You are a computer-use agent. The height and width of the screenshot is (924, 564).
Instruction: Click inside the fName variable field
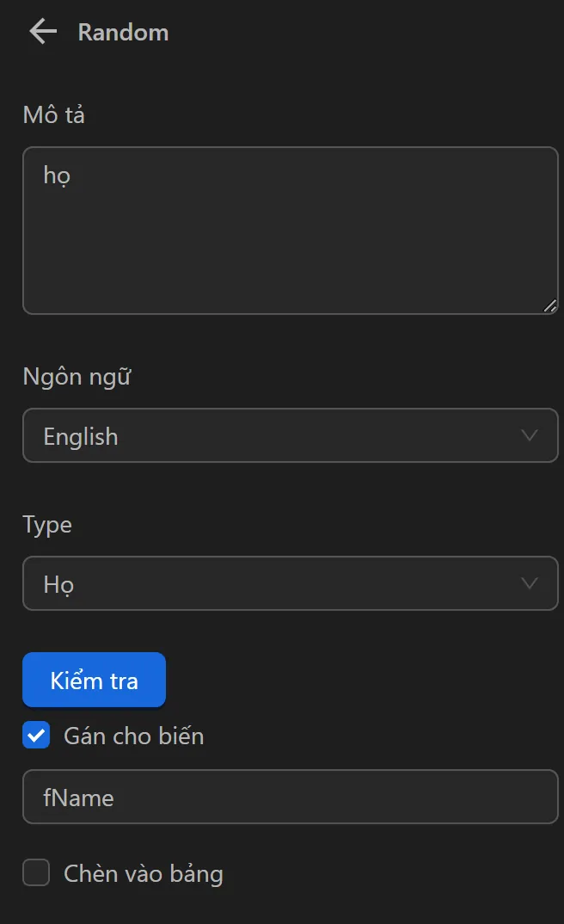pos(290,797)
